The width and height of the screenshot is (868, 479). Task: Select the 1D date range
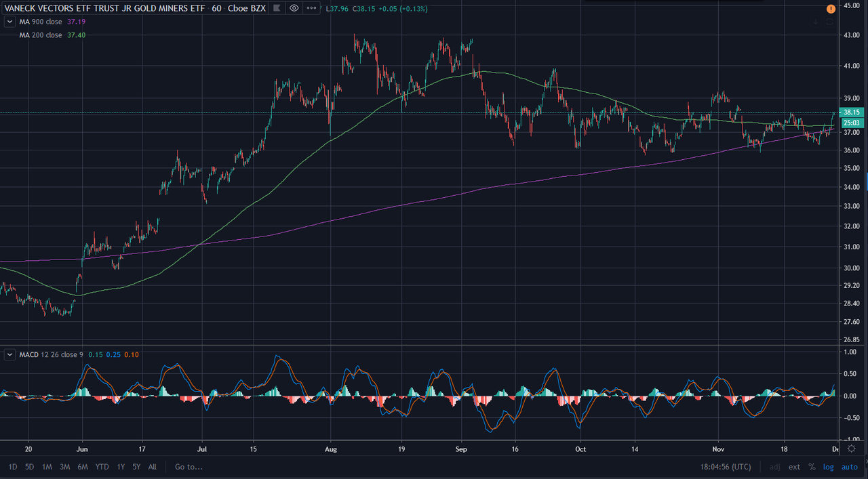pyautogui.click(x=13, y=467)
